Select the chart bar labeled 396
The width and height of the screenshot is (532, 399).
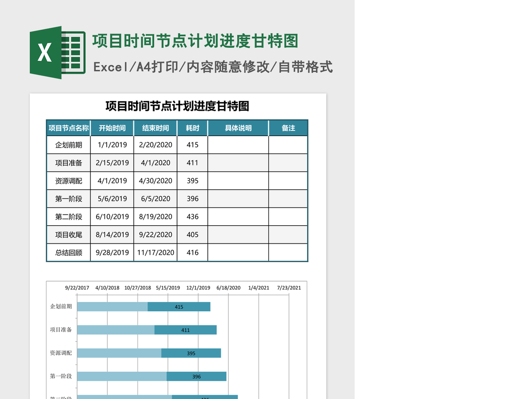[196, 376]
